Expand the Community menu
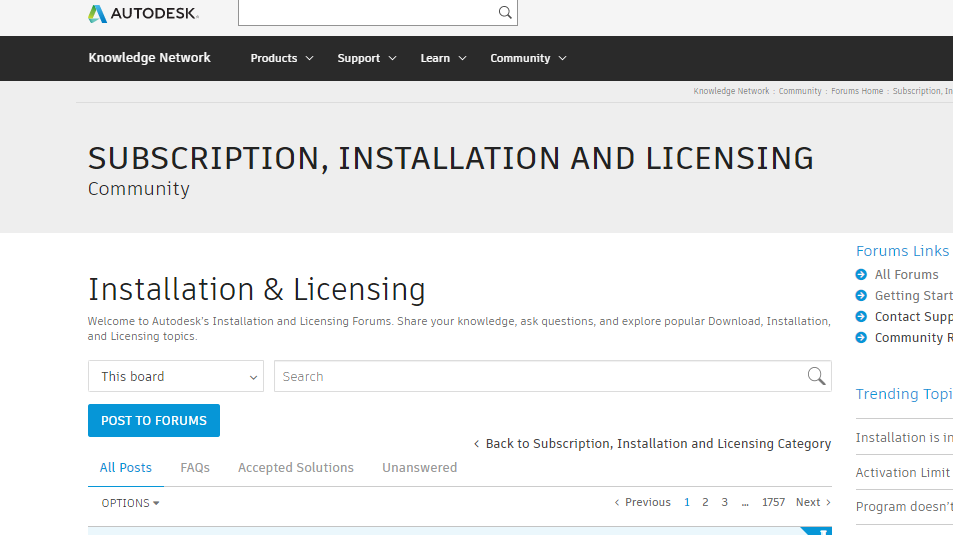Screen dimensions: 953x535 [x=528, y=58]
